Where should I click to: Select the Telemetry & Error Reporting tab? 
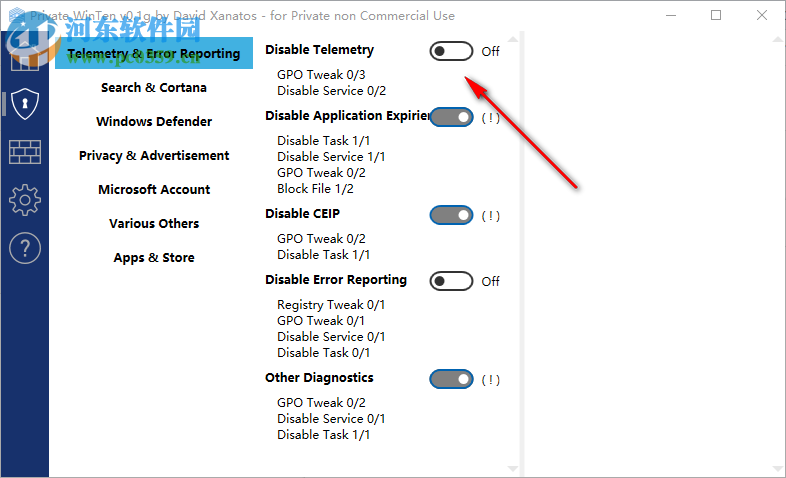point(154,54)
